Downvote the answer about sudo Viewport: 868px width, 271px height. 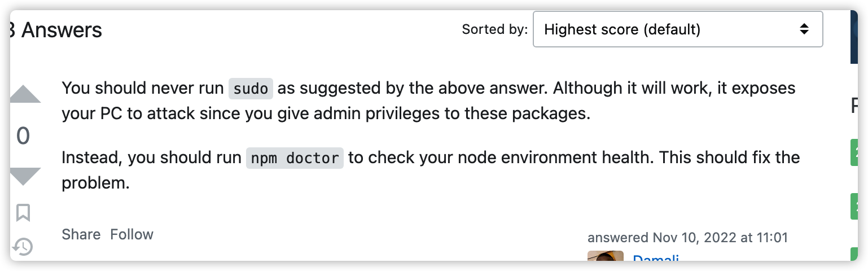pos(25,177)
